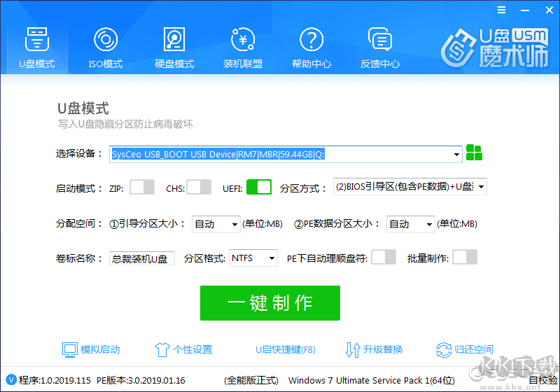The image size is (560, 392).
Task: Toggle 批量制作 batch creation switch
Action: coord(465,258)
